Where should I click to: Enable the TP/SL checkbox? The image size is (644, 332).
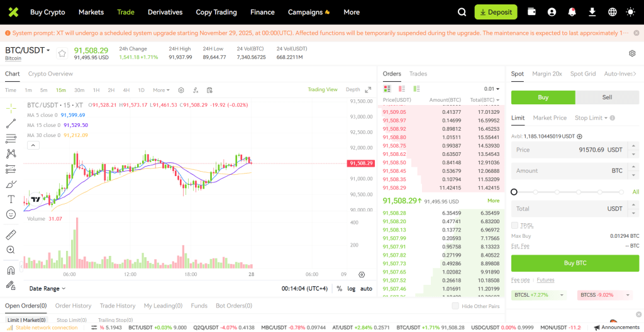(514, 225)
